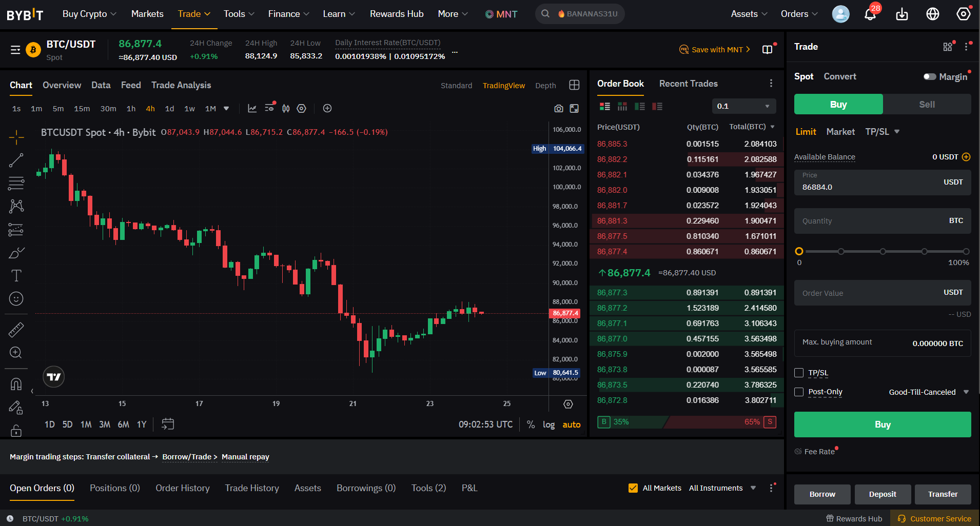The width and height of the screenshot is (980, 526).
Task: Select the trend line drawing tool
Action: click(x=16, y=160)
